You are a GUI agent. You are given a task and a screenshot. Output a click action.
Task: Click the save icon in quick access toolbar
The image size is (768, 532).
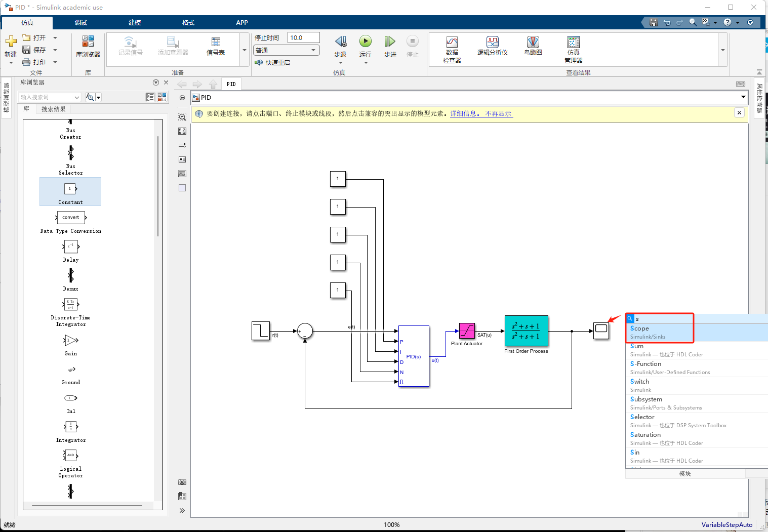click(x=653, y=22)
